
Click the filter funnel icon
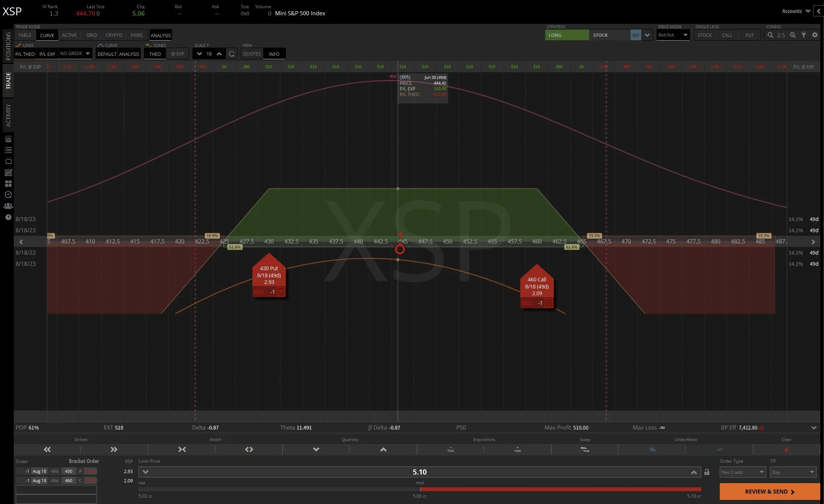click(804, 35)
